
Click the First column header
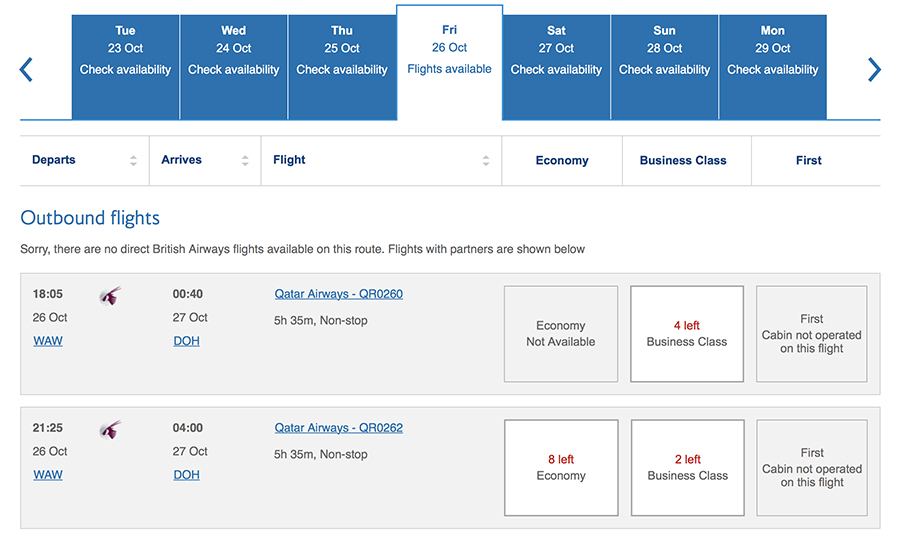(808, 161)
